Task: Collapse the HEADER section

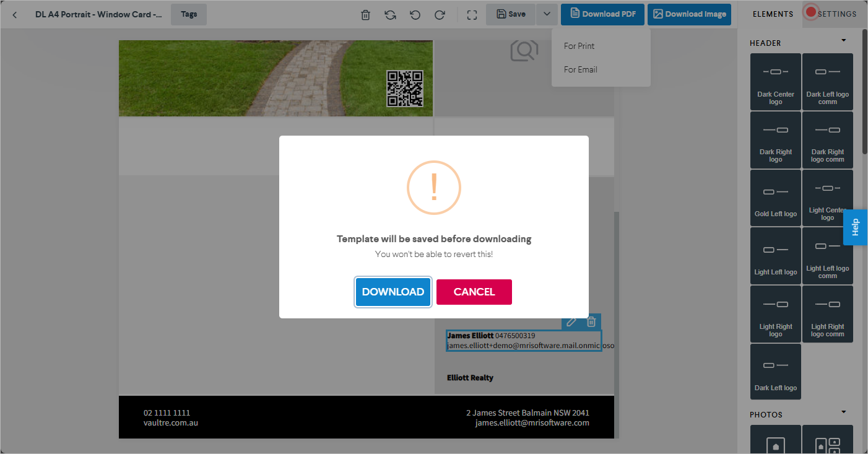Action: [x=843, y=41]
